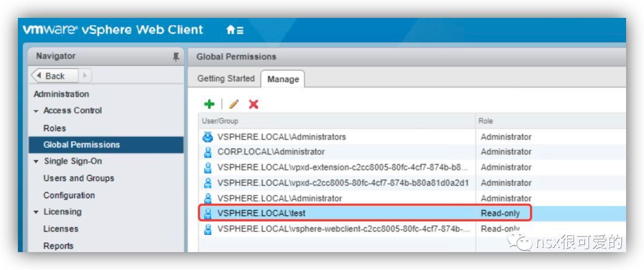The width and height of the screenshot is (644, 270).
Task: Open the home menu icon
Action: click(x=235, y=30)
